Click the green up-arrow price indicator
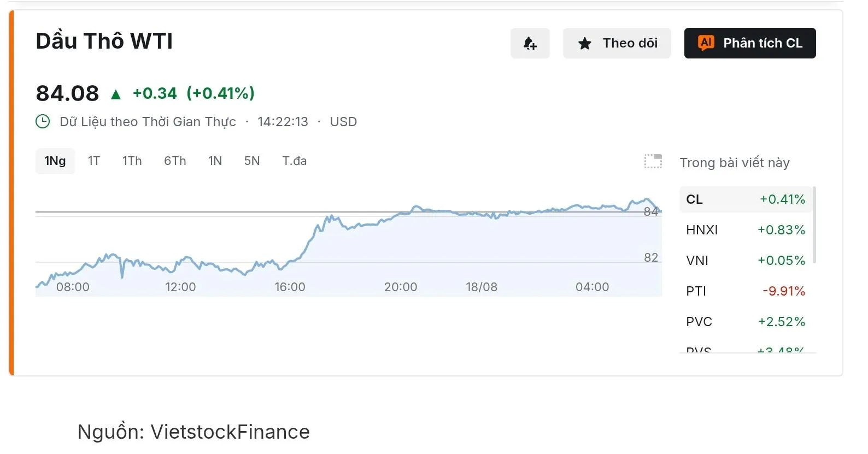The width and height of the screenshot is (868, 454). coord(115,95)
